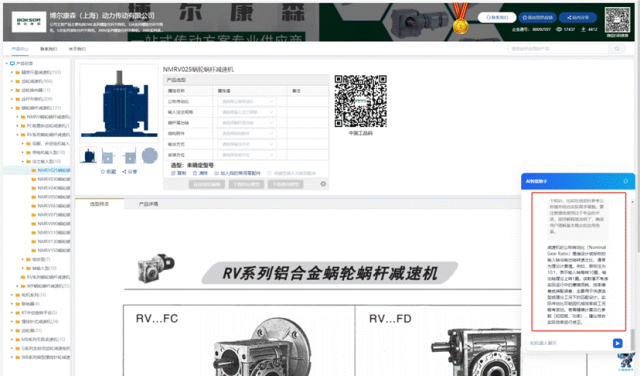Click the settings icon in AI assistant header
Viewport: 640px width, 376px height.
[626, 181]
